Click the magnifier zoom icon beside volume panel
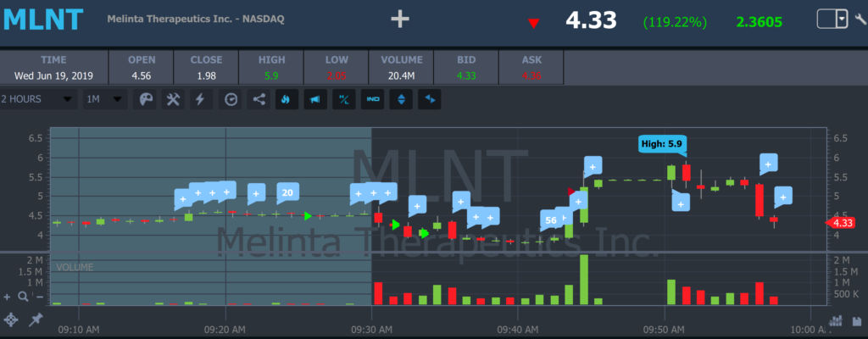 (x=23, y=297)
